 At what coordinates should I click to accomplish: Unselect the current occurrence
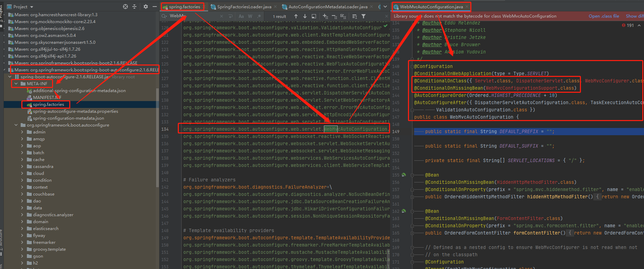(334, 16)
